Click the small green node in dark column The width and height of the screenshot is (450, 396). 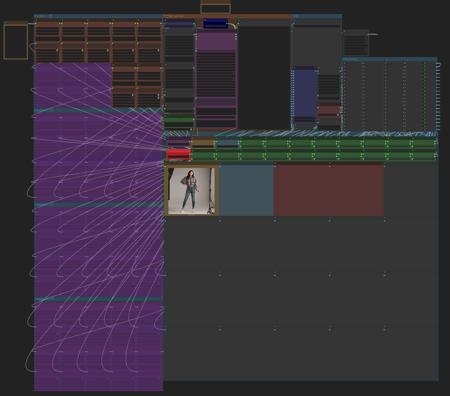pos(179,119)
